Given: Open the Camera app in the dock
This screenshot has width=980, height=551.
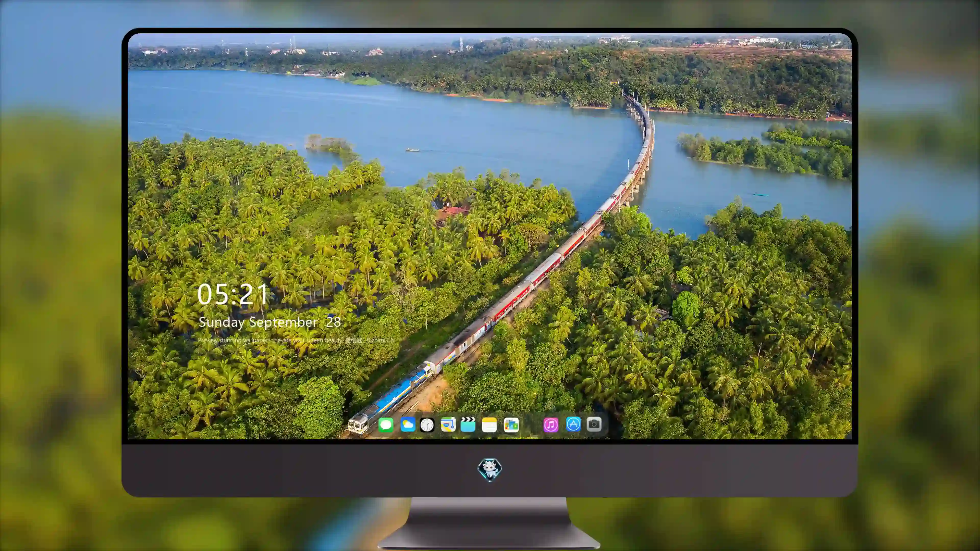Looking at the screenshot, I should click(594, 424).
